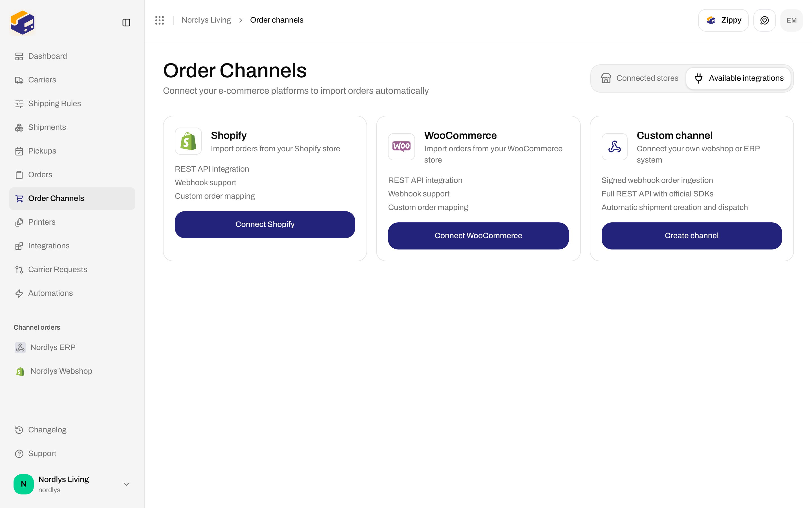Click the Shopify card title
Screen dimensions: 812x508
coord(228,135)
